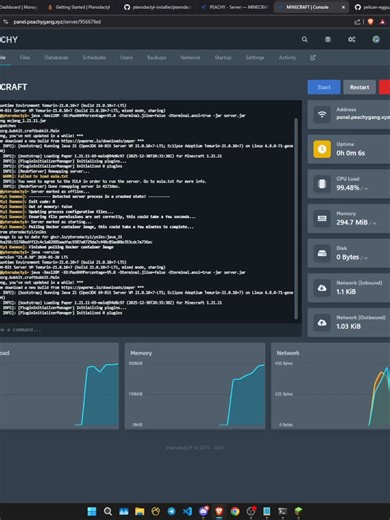Viewport: 390px width, 520px height.
Task: Click the blue Start button
Action: coord(324,87)
